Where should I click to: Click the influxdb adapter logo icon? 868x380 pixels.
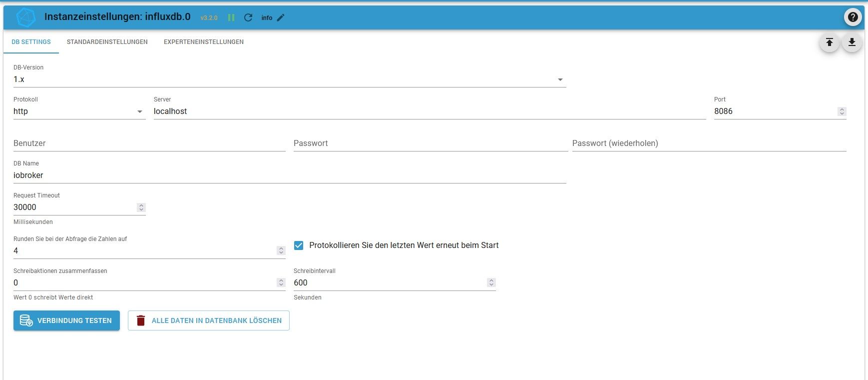26,17
